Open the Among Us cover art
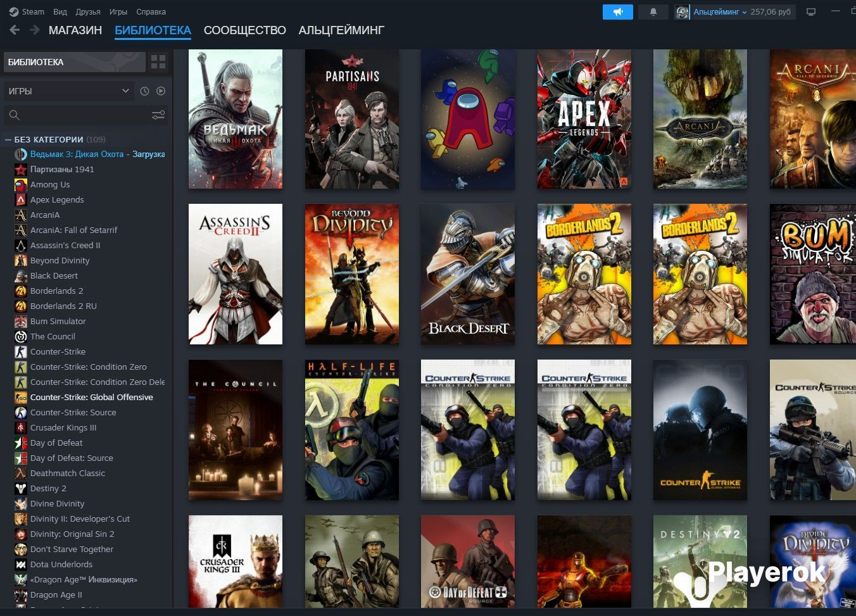This screenshot has width=856, height=616. tap(468, 119)
